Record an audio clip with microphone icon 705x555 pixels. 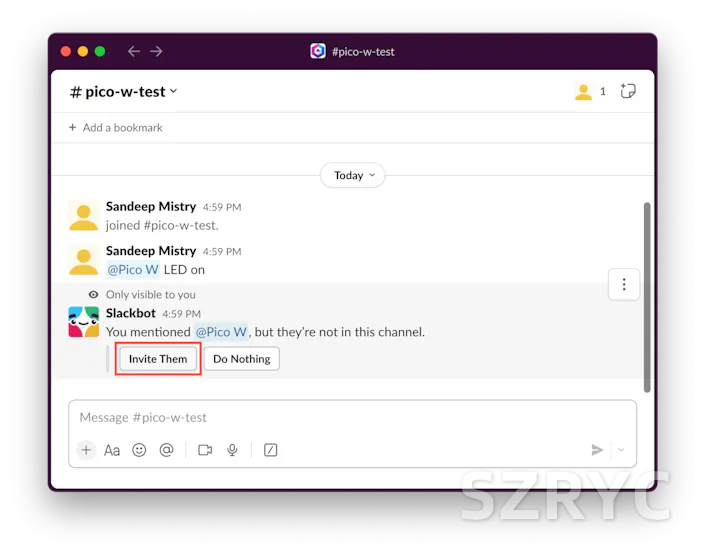click(232, 450)
